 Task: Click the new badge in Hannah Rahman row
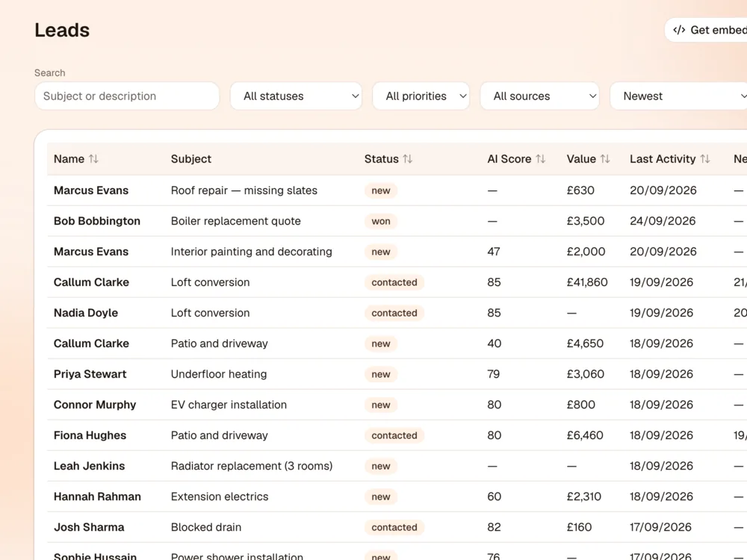(381, 497)
